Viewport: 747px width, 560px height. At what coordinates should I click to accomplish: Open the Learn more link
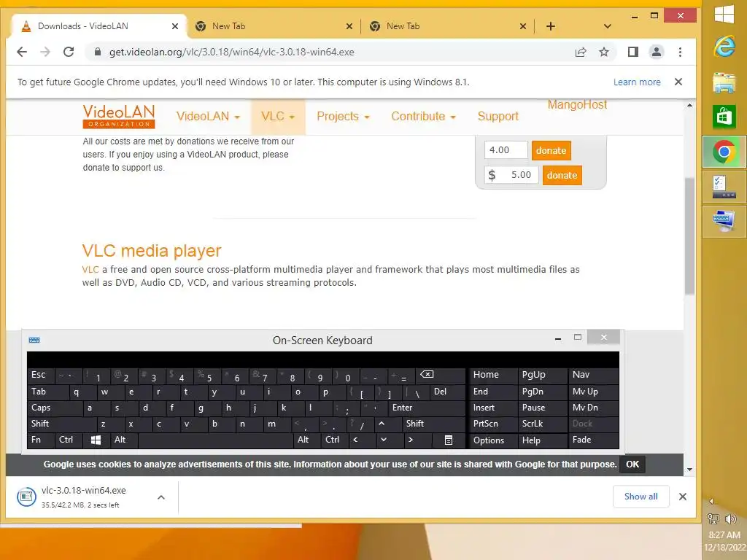pos(637,82)
